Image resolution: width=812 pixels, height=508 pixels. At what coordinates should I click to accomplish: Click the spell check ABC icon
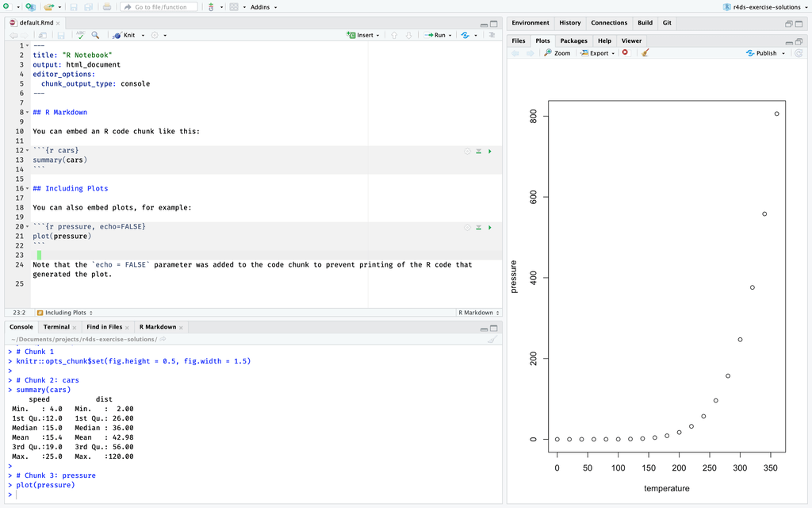[80, 35]
